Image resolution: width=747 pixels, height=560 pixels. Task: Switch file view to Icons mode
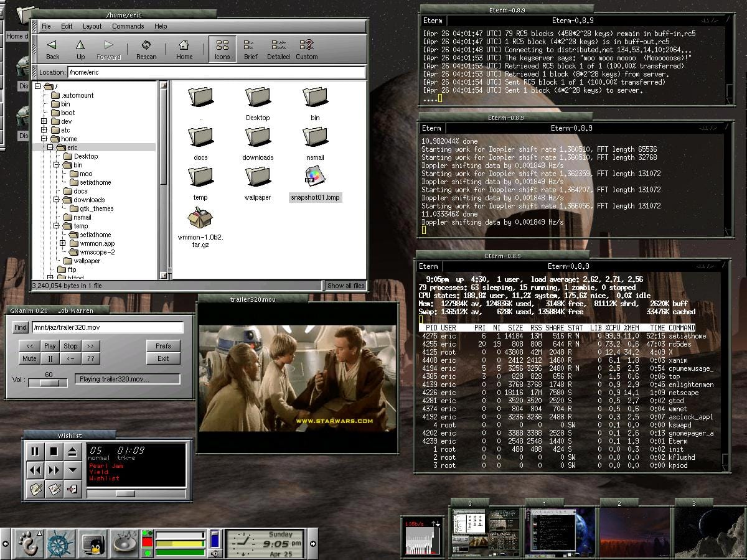point(222,49)
